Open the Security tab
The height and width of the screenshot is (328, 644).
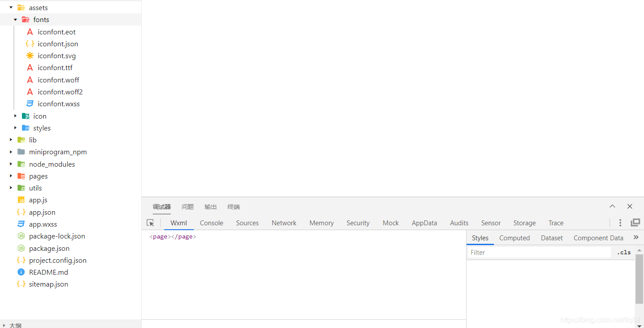point(358,223)
